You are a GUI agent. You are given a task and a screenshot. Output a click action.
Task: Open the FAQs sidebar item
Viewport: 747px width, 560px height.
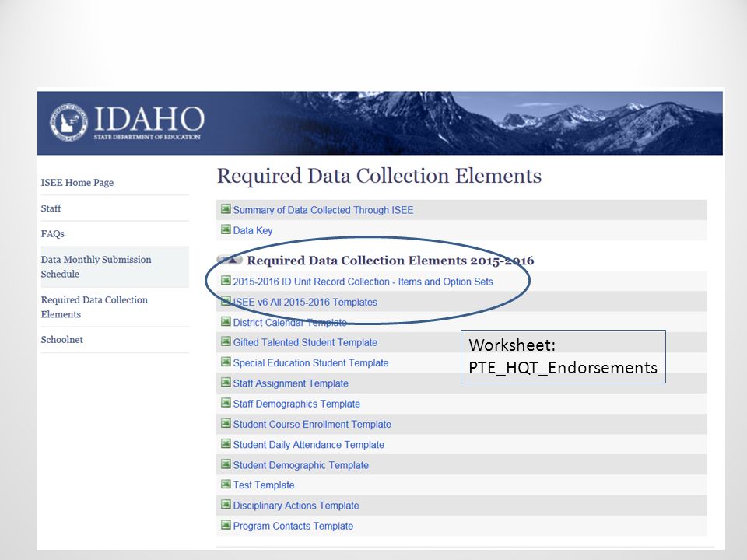(52, 234)
